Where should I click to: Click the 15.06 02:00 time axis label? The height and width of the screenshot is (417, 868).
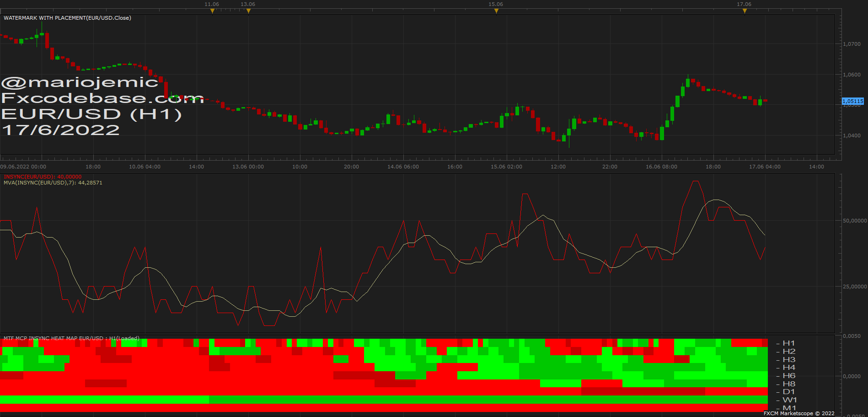pos(507,167)
